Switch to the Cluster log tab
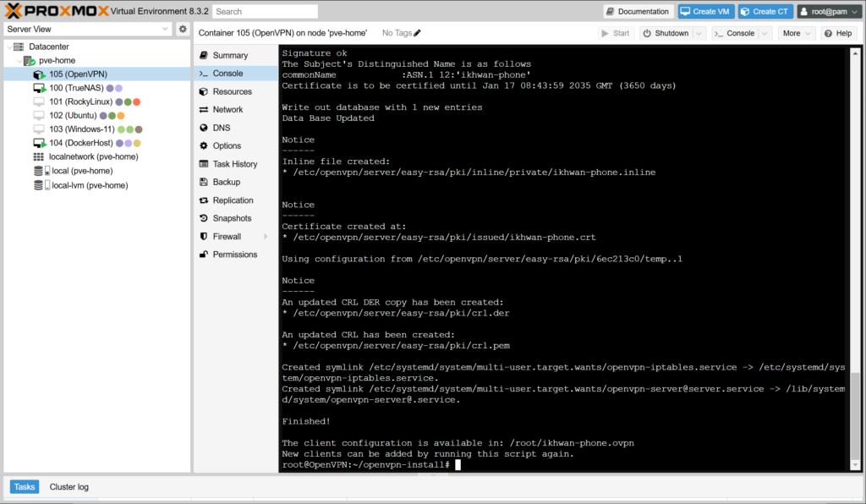This screenshot has height=504, width=866. coord(69,487)
